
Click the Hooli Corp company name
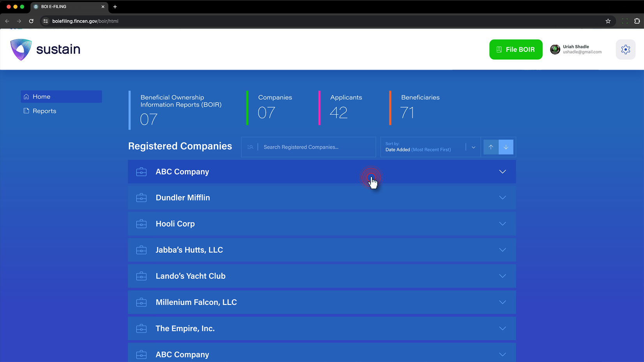[175, 224]
